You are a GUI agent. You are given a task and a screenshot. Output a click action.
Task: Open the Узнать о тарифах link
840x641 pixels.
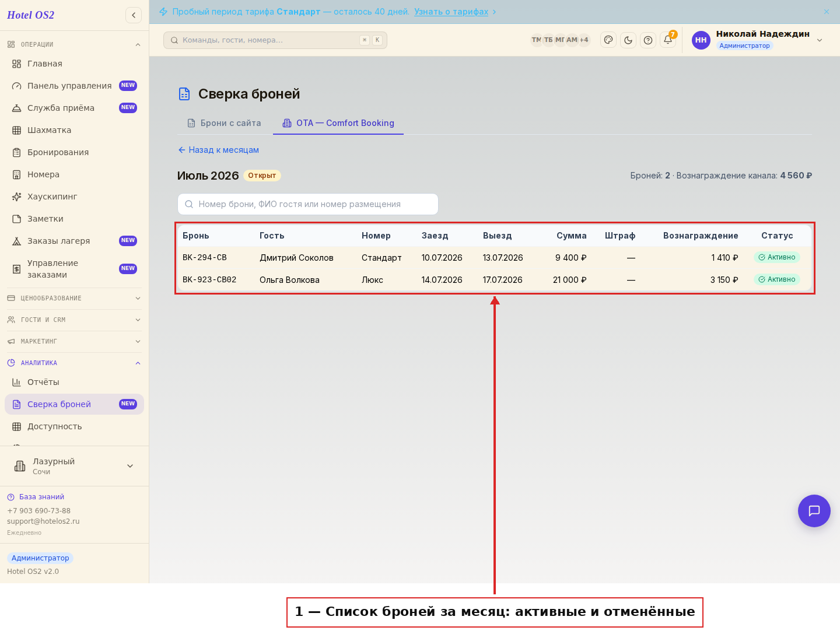(x=451, y=12)
